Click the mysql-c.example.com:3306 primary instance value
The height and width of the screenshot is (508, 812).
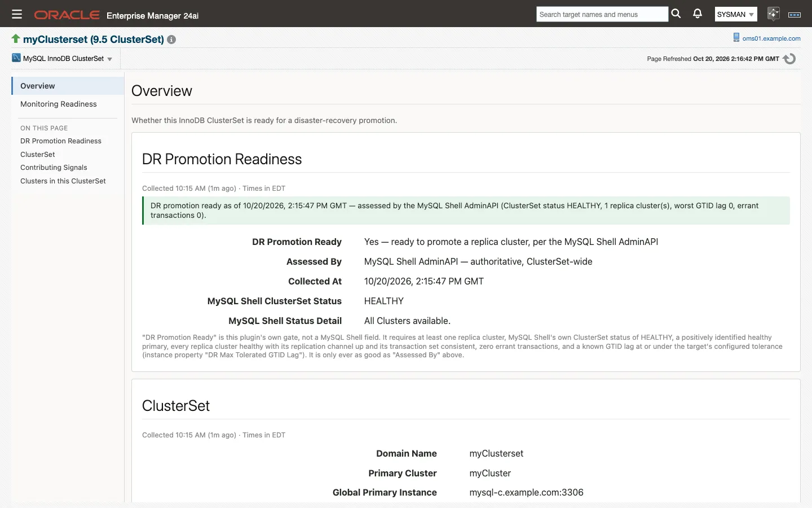527,493
